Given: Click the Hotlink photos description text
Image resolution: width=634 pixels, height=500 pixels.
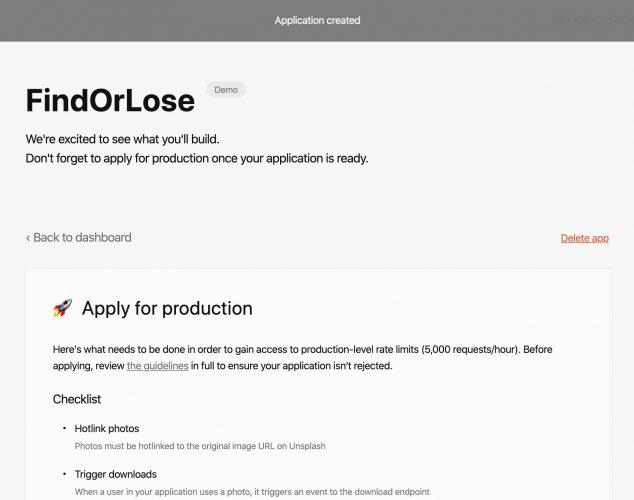Looking at the screenshot, I should (x=202, y=446).
